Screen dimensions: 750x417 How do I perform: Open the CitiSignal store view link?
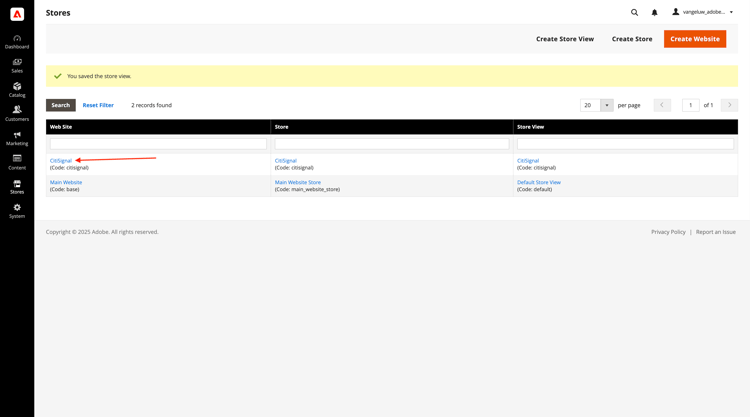528,161
